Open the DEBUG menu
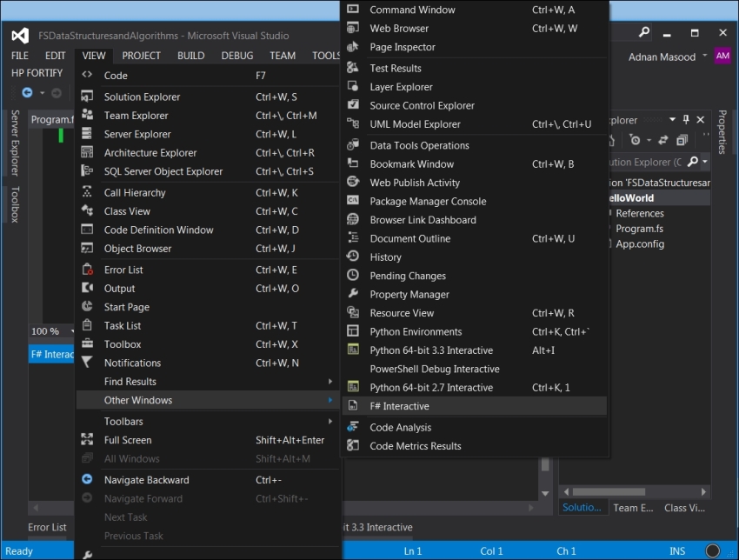Screen dimensions: 739x560 [237, 56]
